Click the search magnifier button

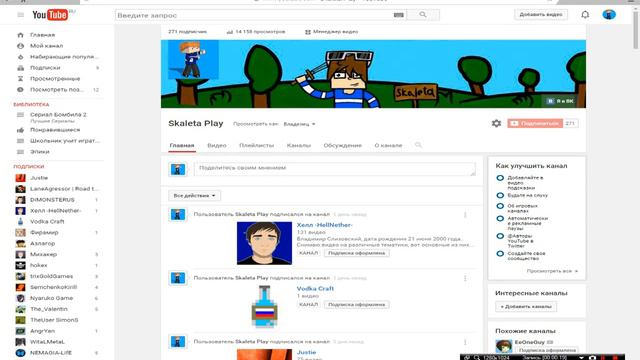tap(423, 15)
